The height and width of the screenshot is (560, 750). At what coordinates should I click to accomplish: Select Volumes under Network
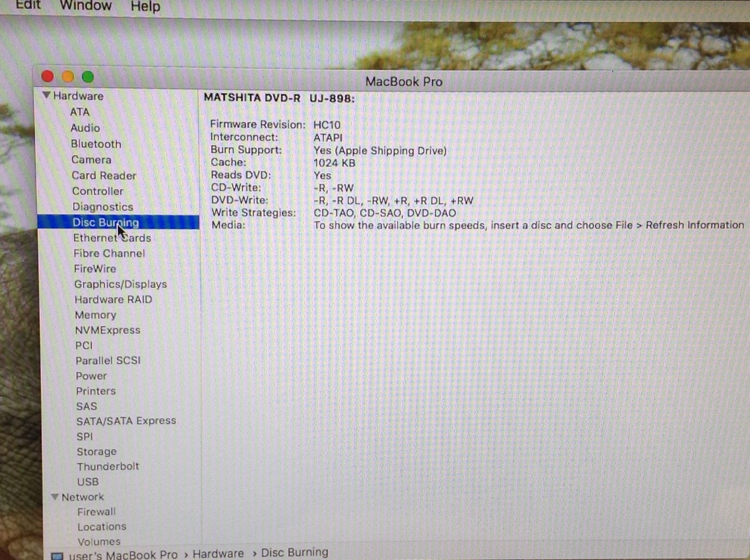pyautogui.click(x=99, y=542)
